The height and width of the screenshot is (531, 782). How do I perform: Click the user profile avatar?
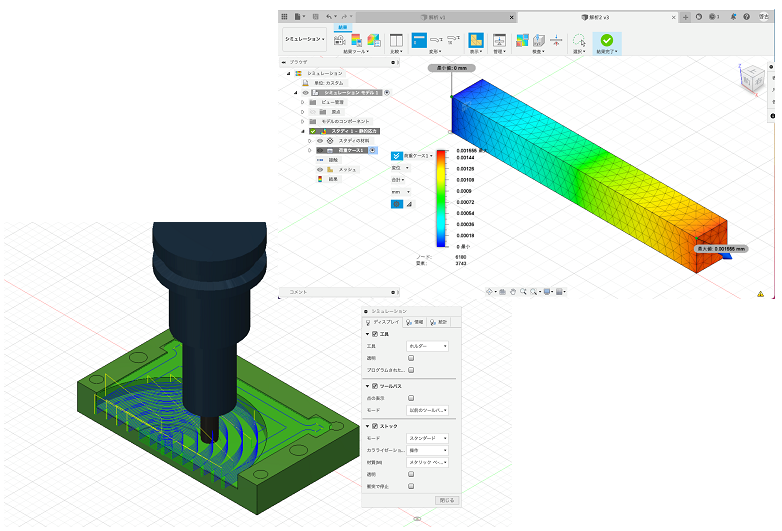coord(764,16)
